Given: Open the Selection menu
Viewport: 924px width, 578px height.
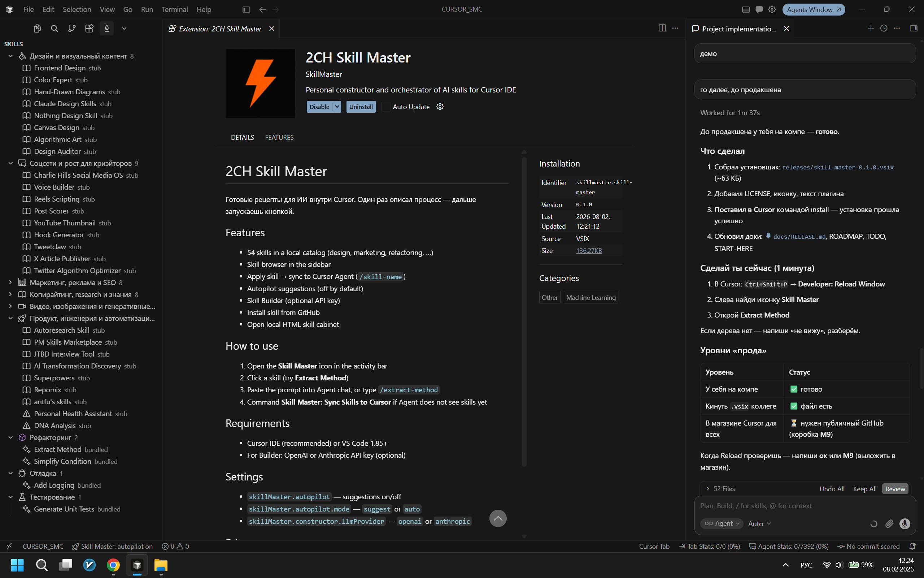Looking at the screenshot, I should tap(77, 9).
